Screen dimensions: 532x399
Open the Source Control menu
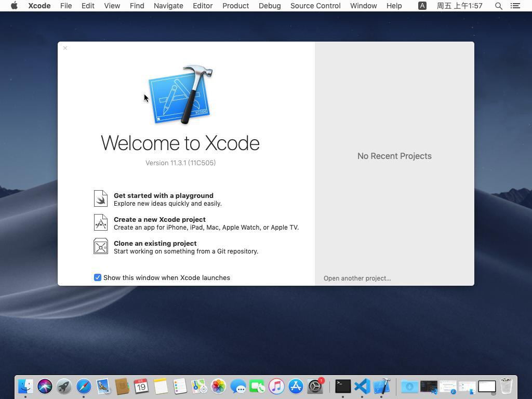click(315, 6)
